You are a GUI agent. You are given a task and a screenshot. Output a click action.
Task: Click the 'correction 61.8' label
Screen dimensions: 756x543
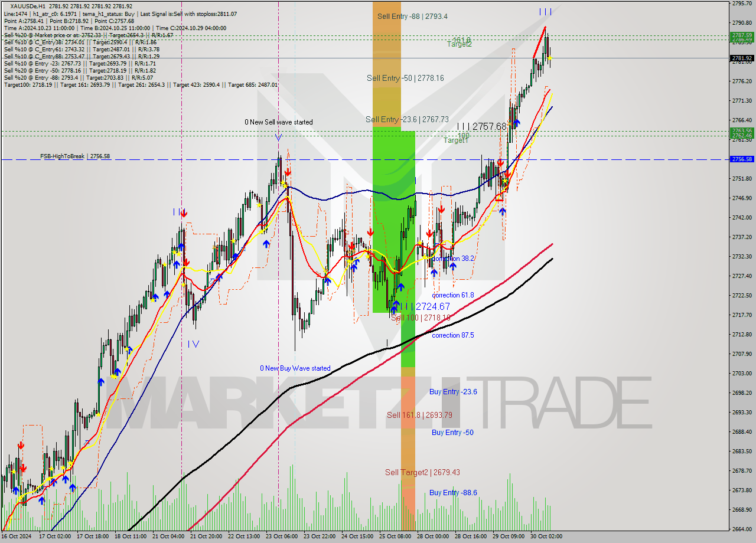tap(453, 295)
